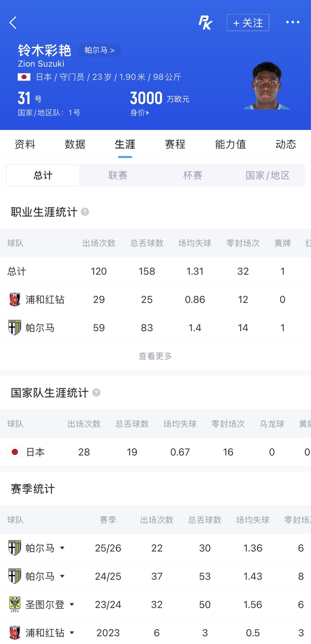Tap 查看更多 to show more teams
311x644 pixels.
(155, 356)
